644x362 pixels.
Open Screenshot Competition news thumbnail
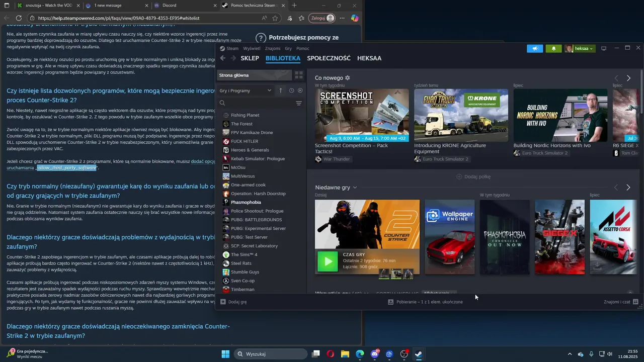tap(362, 115)
